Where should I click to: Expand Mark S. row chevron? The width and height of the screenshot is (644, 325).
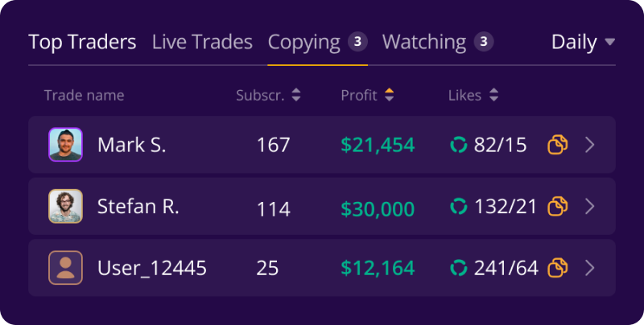590,145
